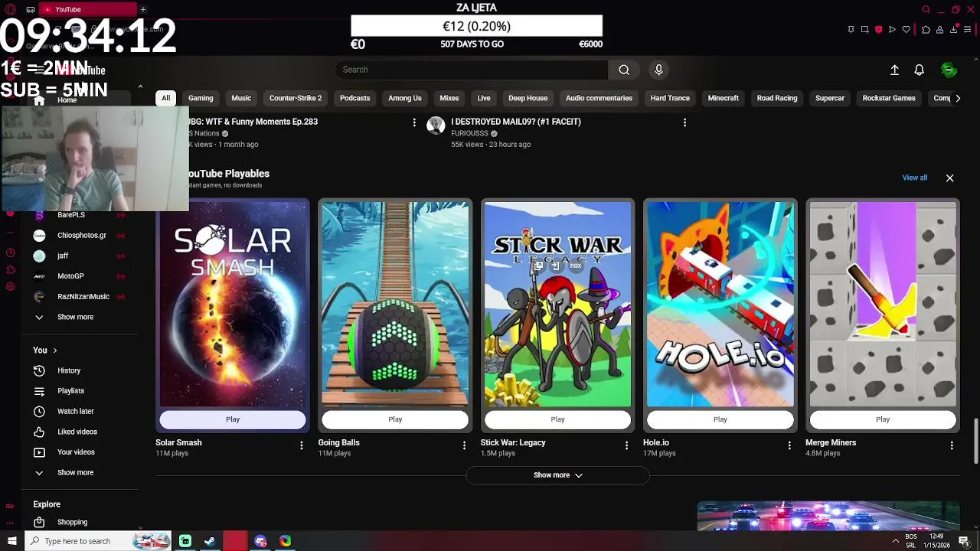The width and height of the screenshot is (980, 551).
Task: Open Your videos in the sidebar
Action: pos(80,452)
